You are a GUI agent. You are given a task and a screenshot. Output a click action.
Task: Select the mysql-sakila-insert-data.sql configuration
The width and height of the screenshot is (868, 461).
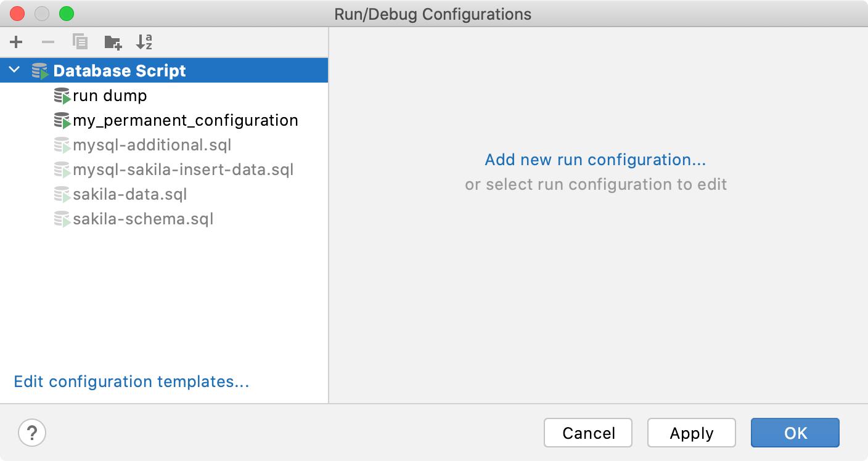tap(183, 169)
